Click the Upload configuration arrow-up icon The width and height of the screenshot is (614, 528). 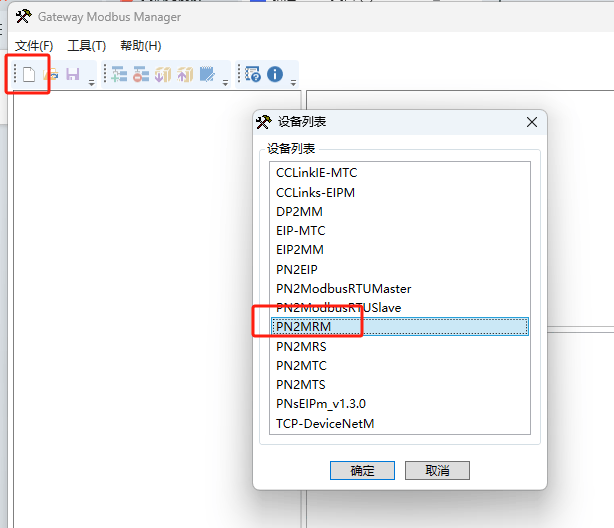185,74
